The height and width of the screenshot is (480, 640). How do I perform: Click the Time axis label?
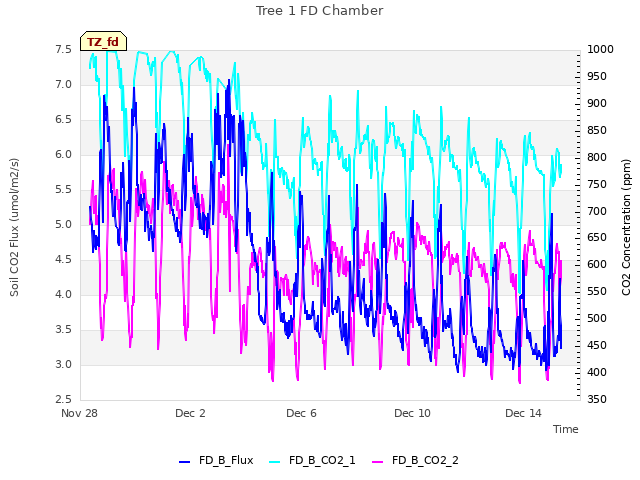tap(566, 429)
